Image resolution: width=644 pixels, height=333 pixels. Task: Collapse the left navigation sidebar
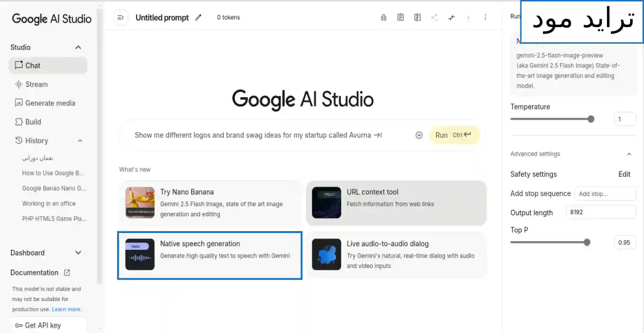120,18
